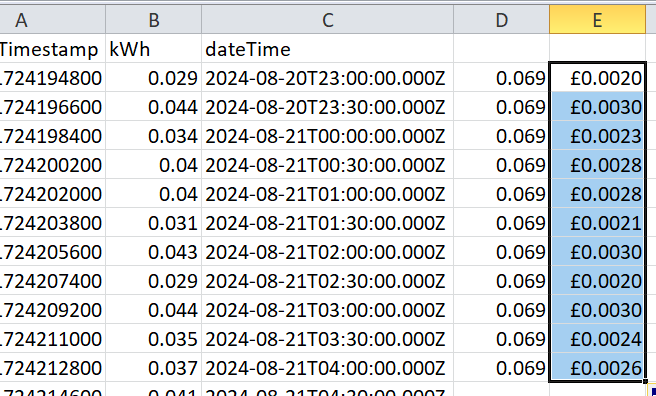The width and height of the screenshot is (656, 396).
Task: Select the £0.0024 cell
Action: point(597,339)
